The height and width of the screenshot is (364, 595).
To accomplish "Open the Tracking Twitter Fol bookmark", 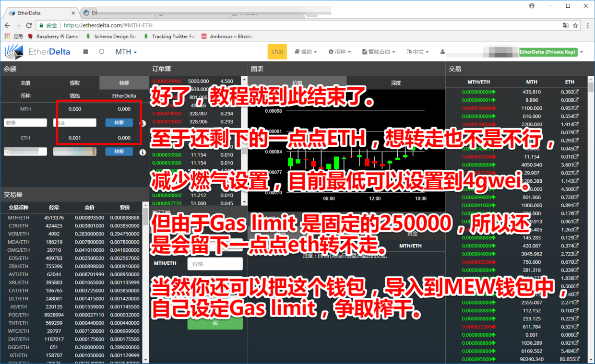I will click(169, 36).
